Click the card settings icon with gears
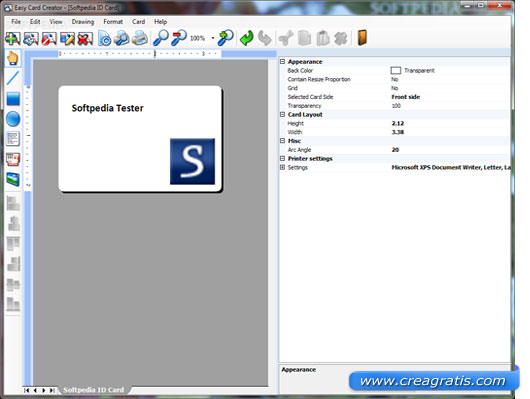Screen dimensions: 530x399 tap(31, 38)
